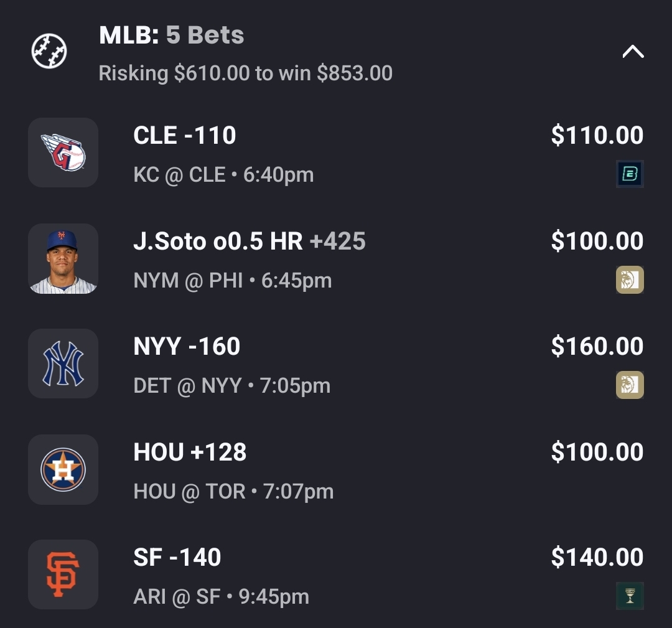Viewport: 672px width, 628px height.
Task: Open the J.Soto o0.5 HR bet
Action: (249, 241)
